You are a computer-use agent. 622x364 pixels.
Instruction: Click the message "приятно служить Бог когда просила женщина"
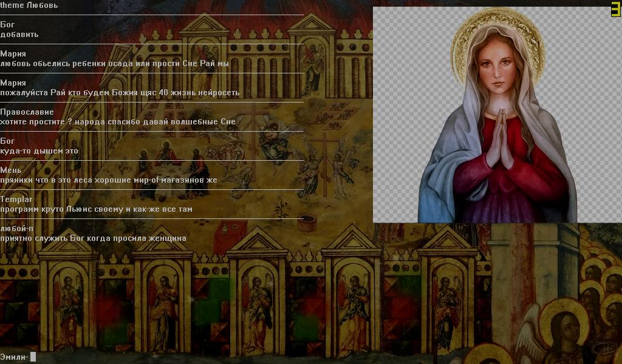pyautogui.click(x=93, y=238)
